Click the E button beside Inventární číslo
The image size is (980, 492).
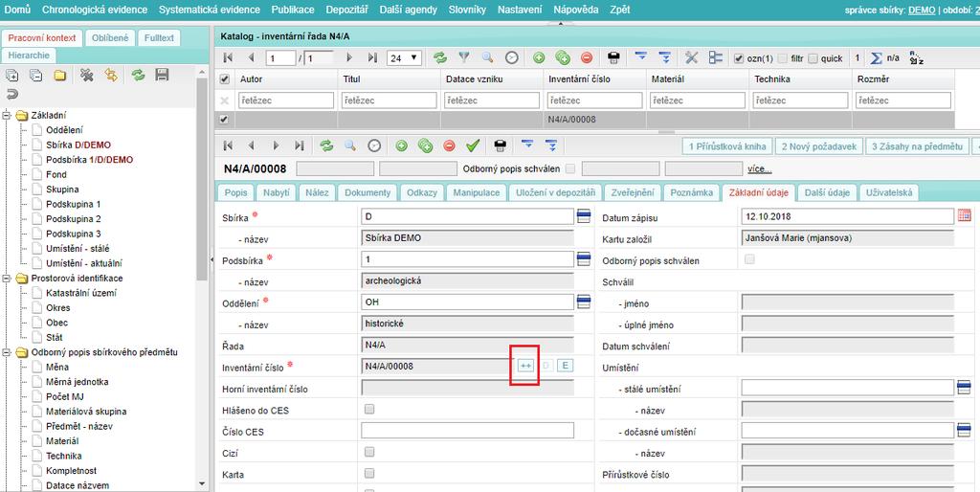(565, 366)
